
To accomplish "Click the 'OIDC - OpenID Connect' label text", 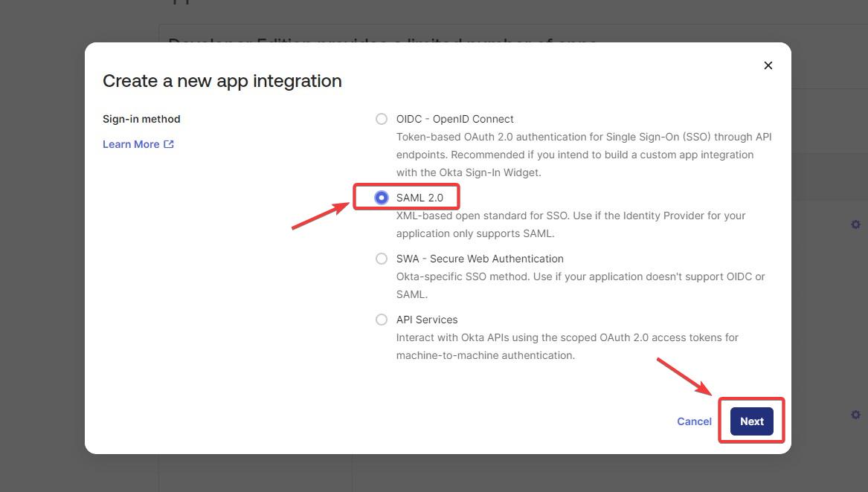I will pos(454,119).
